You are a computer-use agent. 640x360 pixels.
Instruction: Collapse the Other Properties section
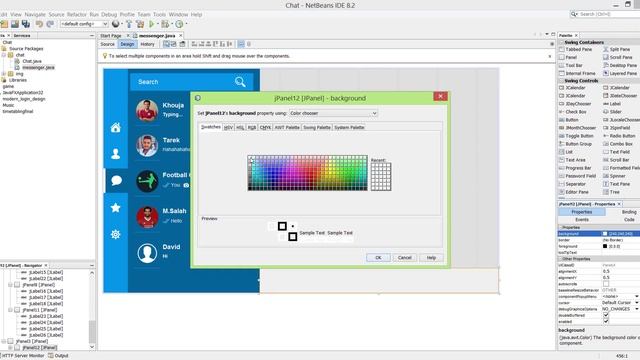point(561,259)
